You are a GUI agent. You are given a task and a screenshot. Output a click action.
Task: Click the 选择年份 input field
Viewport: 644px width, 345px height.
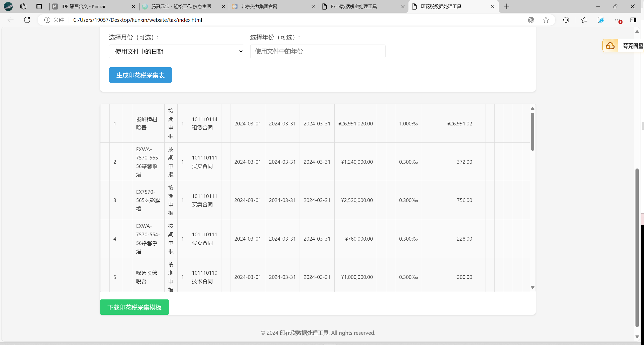click(317, 52)
